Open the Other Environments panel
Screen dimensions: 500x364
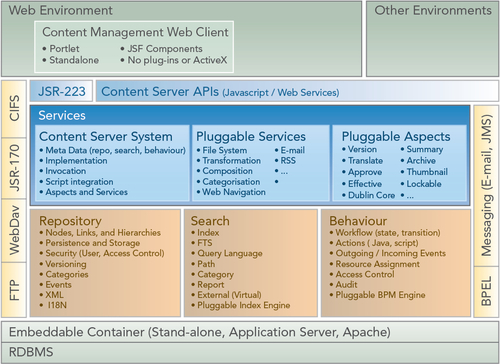pyautogui.click(x=432, y=39)
